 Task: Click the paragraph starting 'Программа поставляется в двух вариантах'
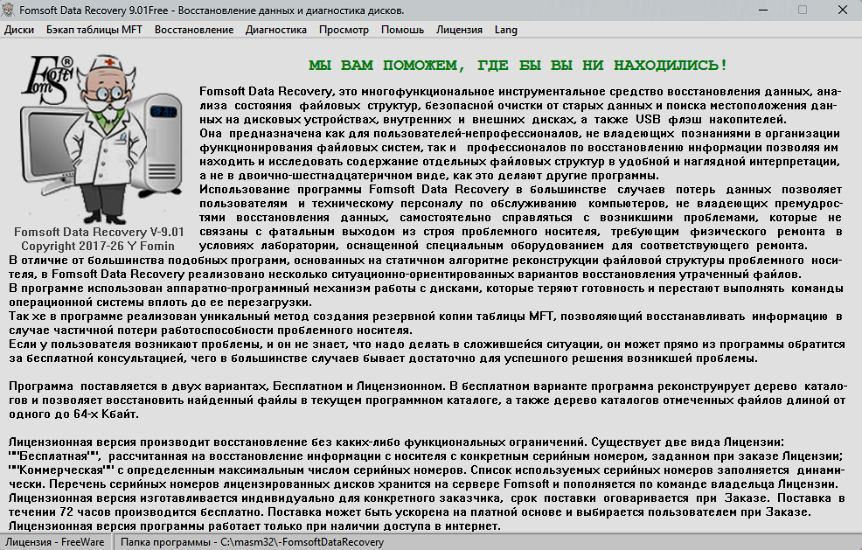tap(427, 400)
